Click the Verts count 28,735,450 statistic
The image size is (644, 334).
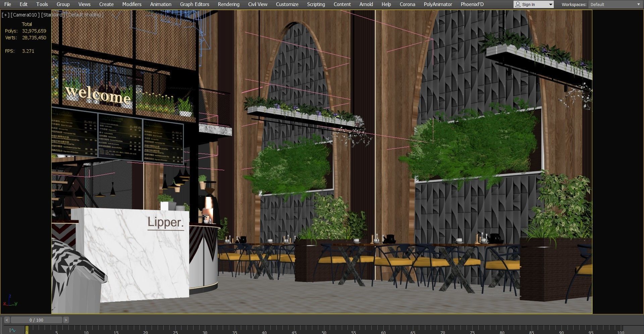coord(34,38)
